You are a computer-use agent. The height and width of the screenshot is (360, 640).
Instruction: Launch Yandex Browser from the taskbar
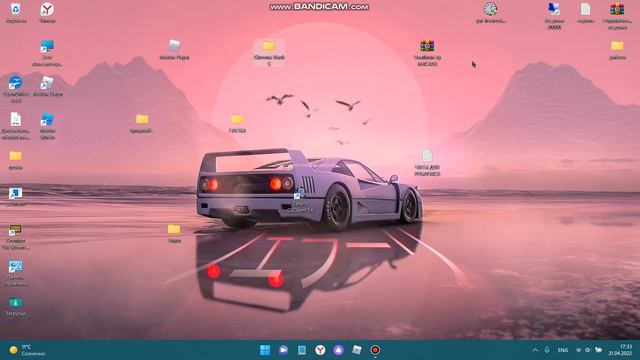[320, 350]
